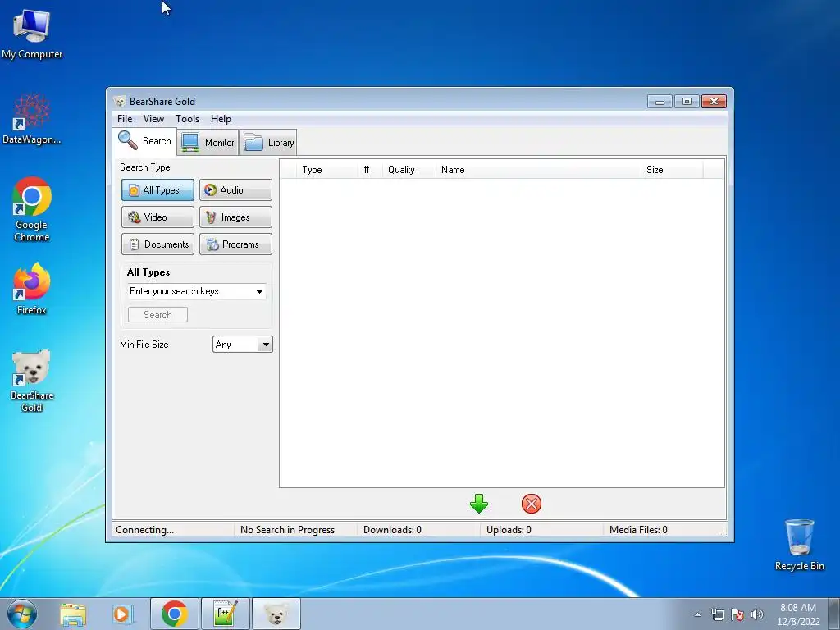Select the Recycle Bin desktop icon
The height and width of the screenshot is (630, 840).
click(799, 545)
